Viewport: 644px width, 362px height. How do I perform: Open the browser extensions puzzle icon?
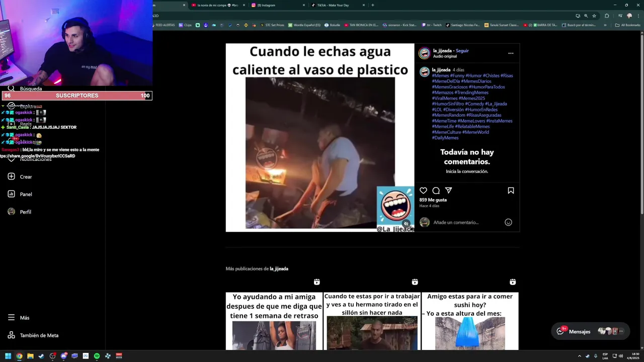click(x=607, y=16)
